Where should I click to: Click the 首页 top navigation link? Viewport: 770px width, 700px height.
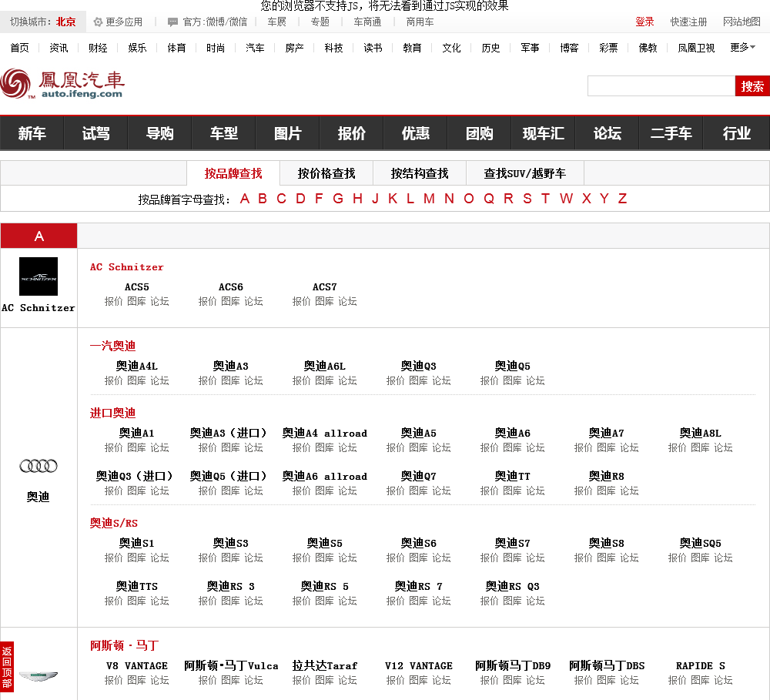(x=20, y=48)
